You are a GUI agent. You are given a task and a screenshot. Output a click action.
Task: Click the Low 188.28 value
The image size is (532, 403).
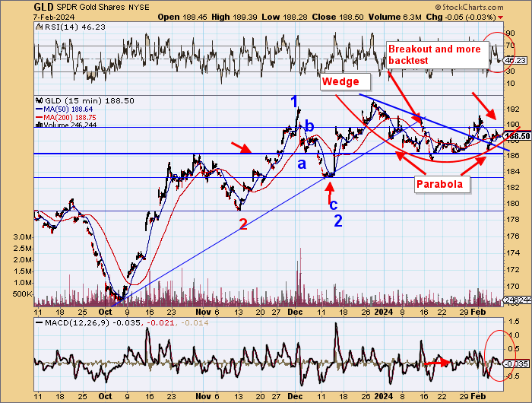click(287, 17)
